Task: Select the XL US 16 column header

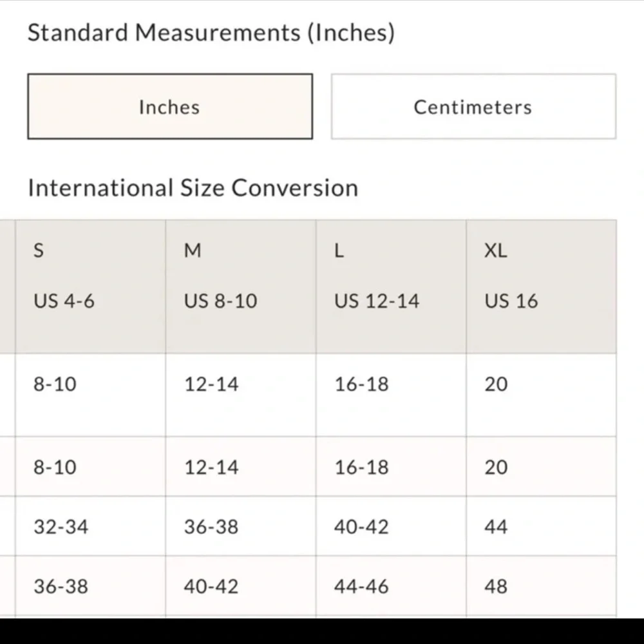Action: point(542,287)
